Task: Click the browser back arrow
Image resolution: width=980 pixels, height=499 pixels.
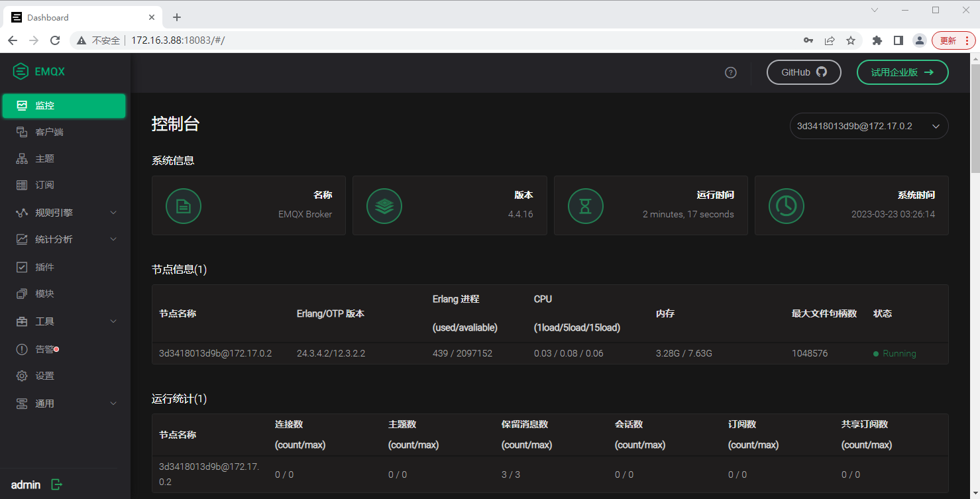Action: [x=13, y=40]
